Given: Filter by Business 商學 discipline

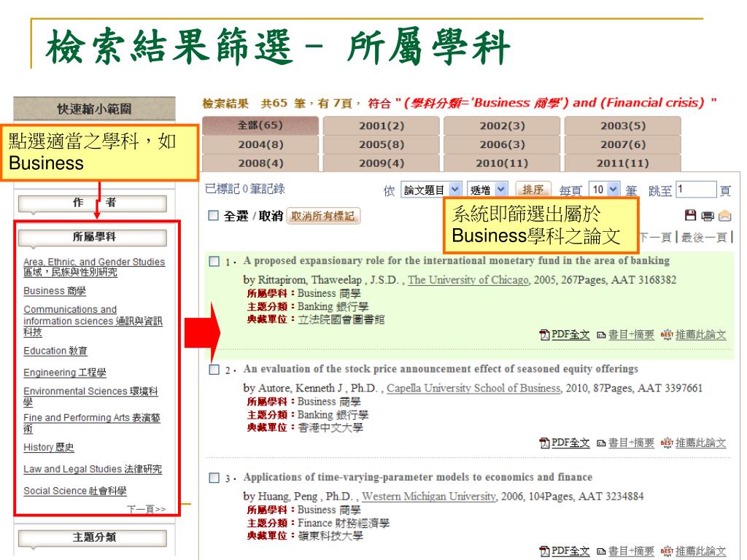Looking at the screenshot, I should point(55,291).
